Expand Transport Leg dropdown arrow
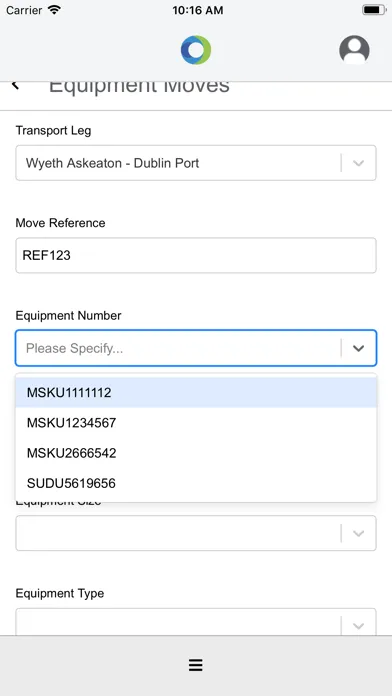The image size is (392, 696). point(358,163)
